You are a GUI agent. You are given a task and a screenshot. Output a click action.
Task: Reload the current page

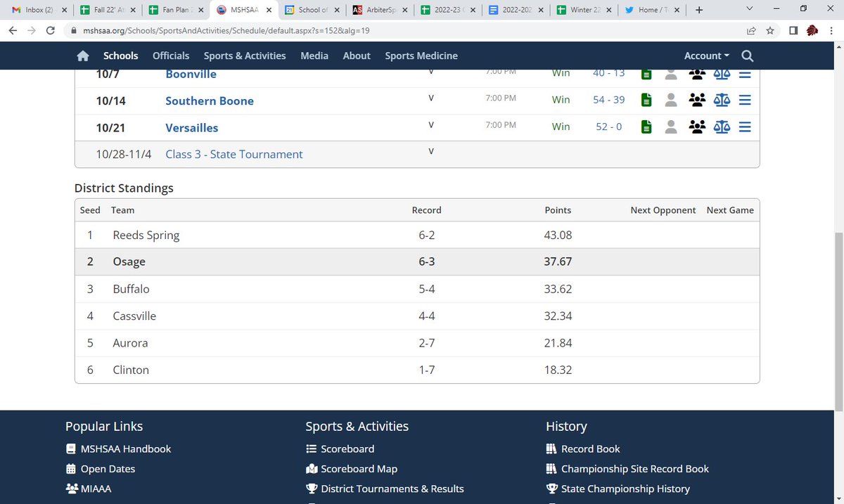pos(50,31)
